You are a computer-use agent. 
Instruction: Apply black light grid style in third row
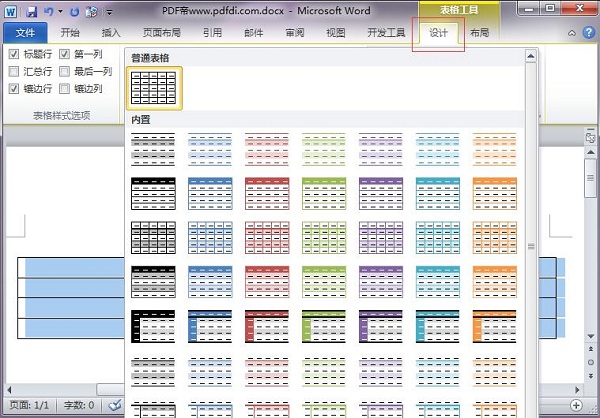[153, 238]
